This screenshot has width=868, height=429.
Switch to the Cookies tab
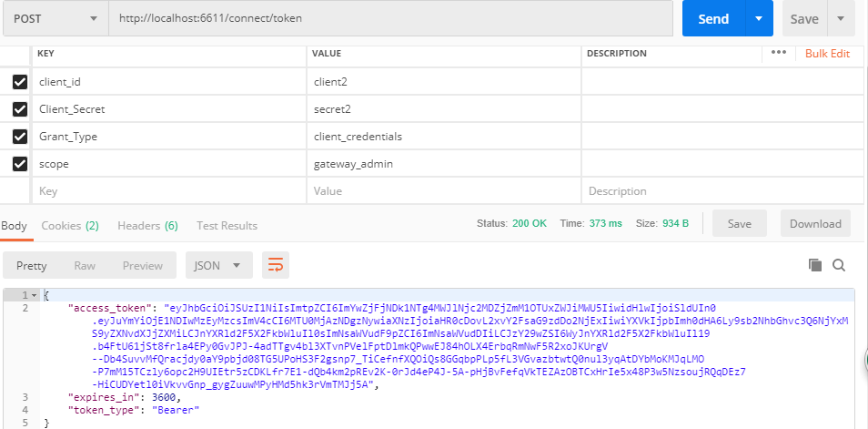69,225
